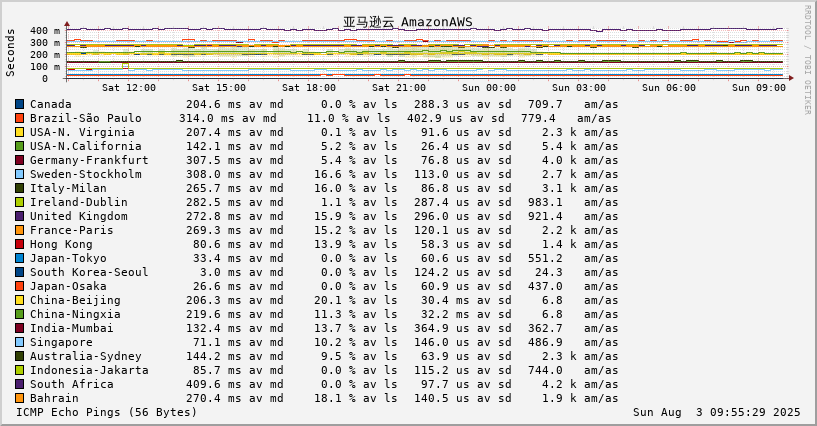Select the 'India-Mumbai' legend label
The height and width of the screenshot is (426, 817).
71,328
